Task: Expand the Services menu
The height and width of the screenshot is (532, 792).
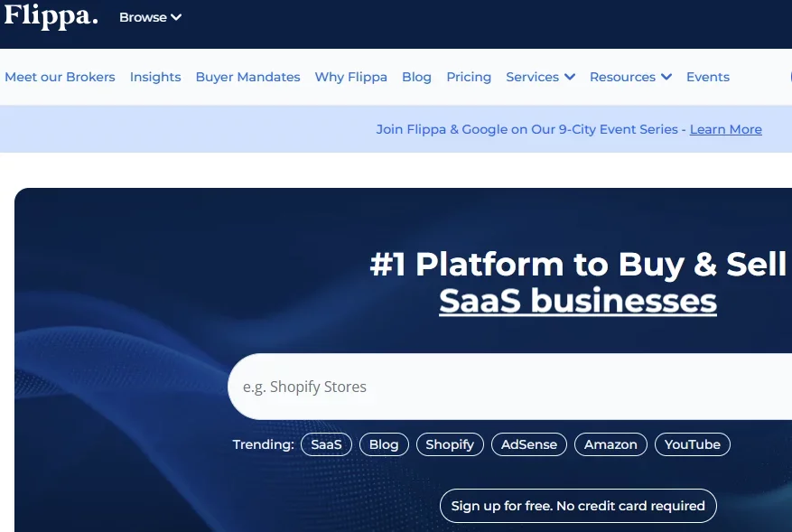Action: pos(539,77)
